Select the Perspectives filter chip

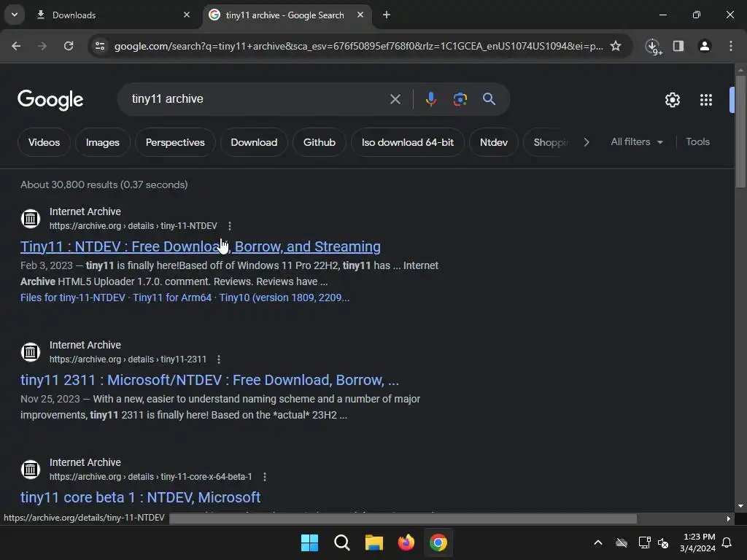[175, 142]
